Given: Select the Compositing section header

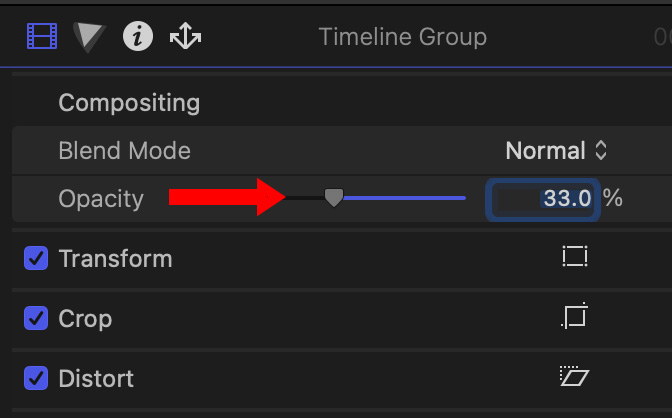Looking at the screenshot, I should [x=129, y=103].
